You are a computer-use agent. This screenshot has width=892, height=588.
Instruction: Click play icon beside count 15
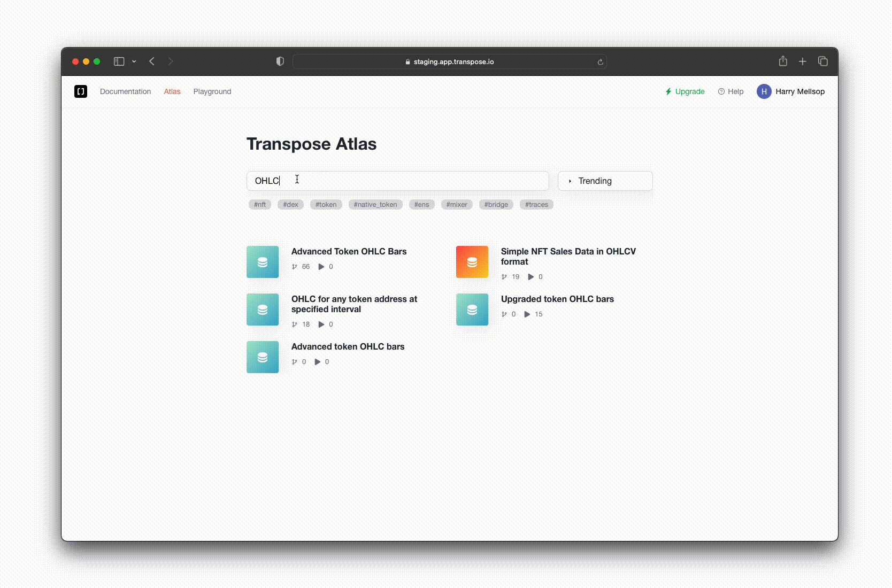tap(527, 314)
